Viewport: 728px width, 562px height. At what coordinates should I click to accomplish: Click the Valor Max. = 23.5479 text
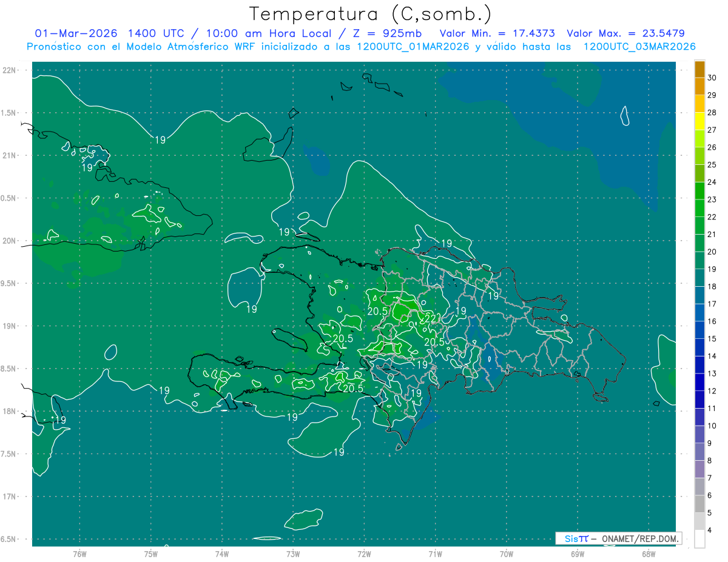coord(625,33)
